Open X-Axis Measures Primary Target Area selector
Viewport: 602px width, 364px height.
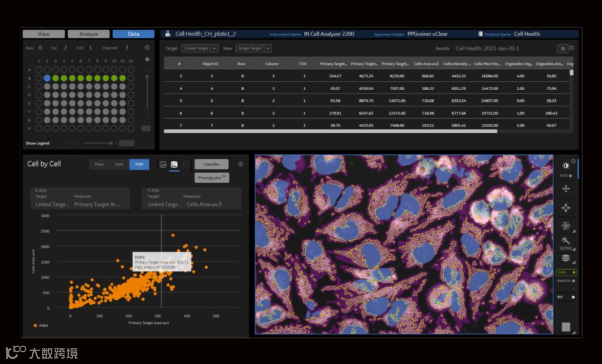point(98,204)
